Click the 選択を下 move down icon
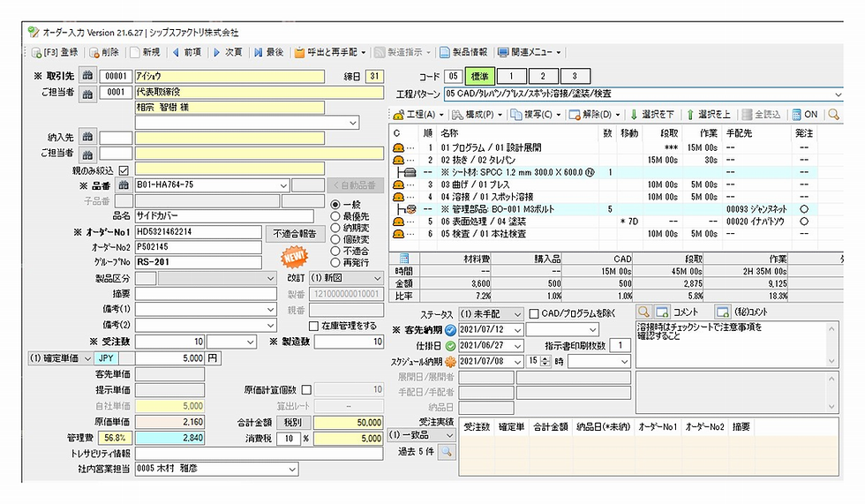The height and width of the screenshot is (504, 865). [x=634, y=115]
